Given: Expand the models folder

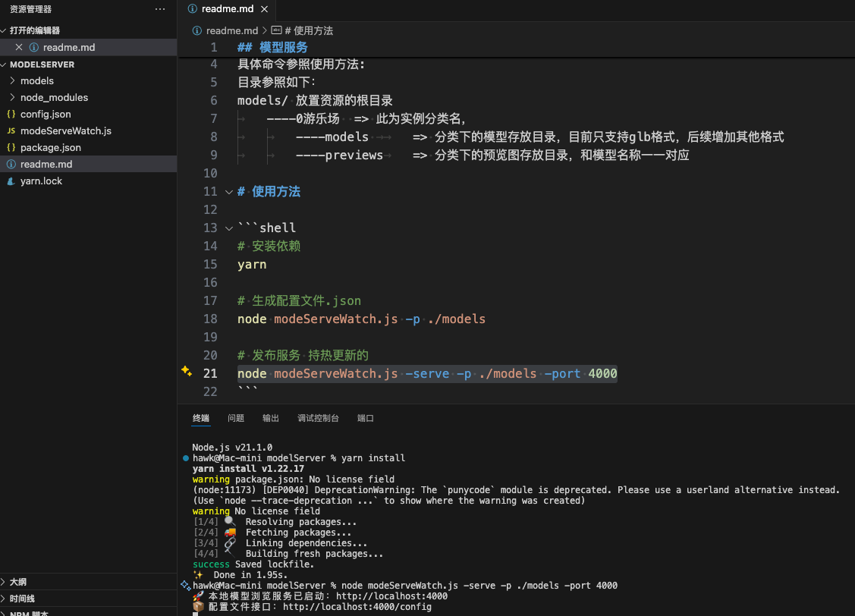Looking at the screenshot, I should 36,80.
